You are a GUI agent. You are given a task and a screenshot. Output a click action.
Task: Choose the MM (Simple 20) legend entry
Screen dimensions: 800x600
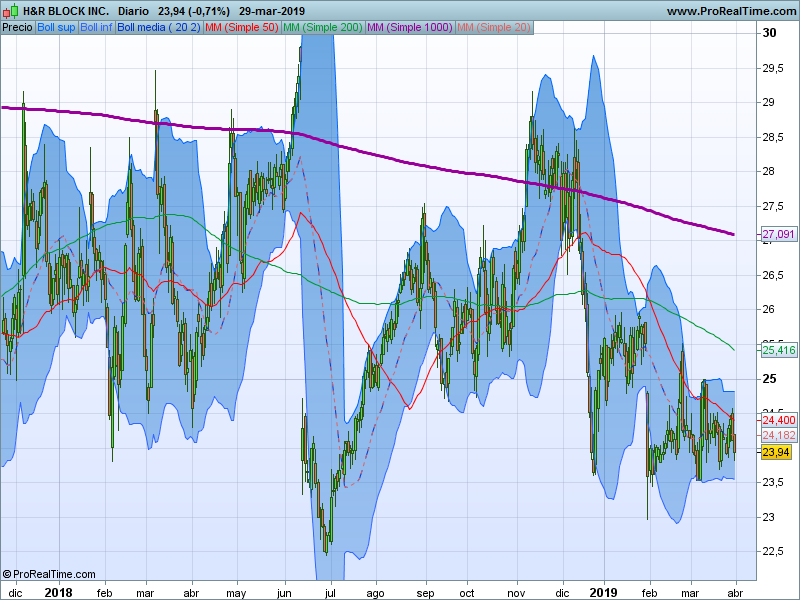494,28
